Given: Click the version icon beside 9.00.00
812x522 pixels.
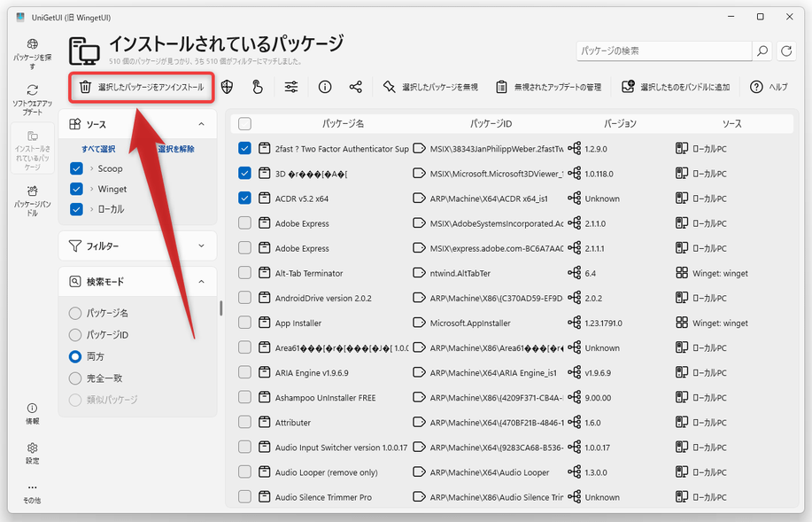Looking at the screenshot, I should (x=575, y=397).
